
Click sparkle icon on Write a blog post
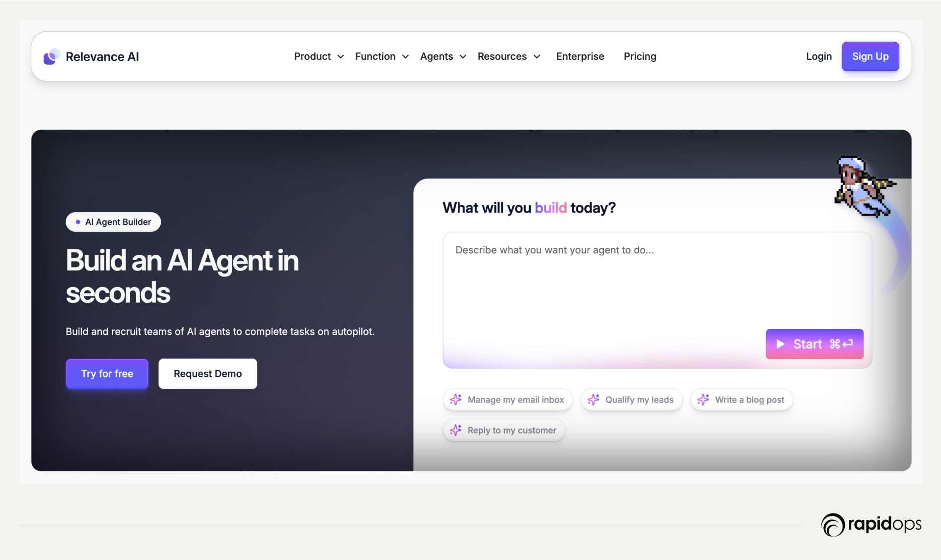point(703,400)
